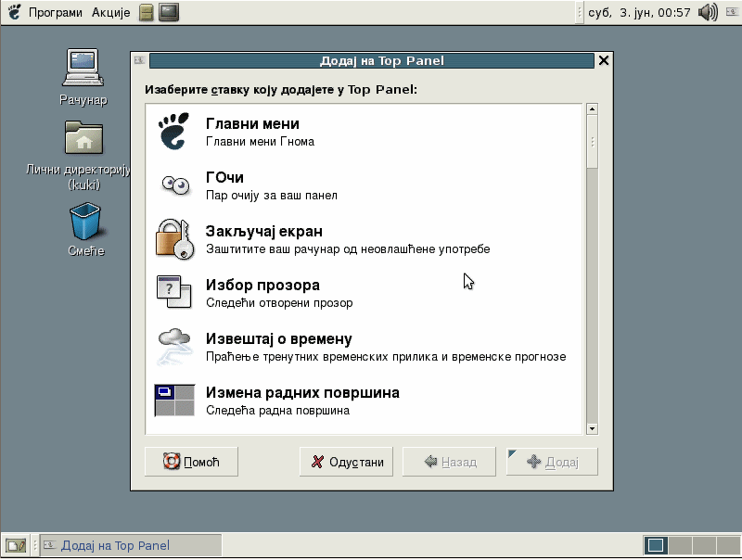Select Пар очију за ваш панел description
Image resolution: width=742 pixels, height=560 pixels.
(x=272, y=196)
